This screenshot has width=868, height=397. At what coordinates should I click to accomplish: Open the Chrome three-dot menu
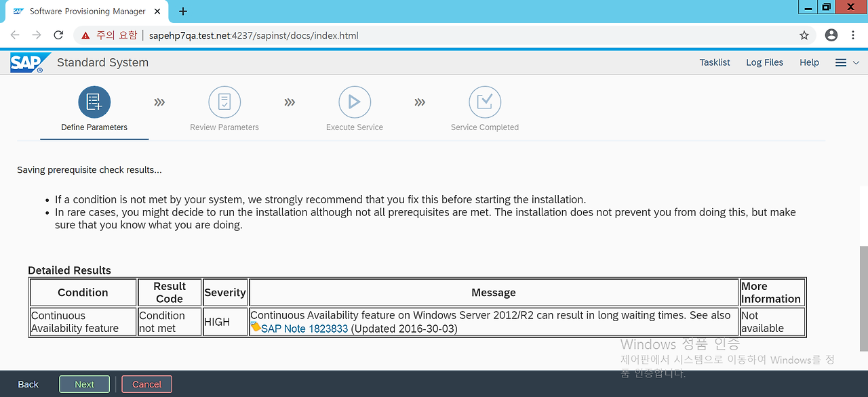(853, 35)
